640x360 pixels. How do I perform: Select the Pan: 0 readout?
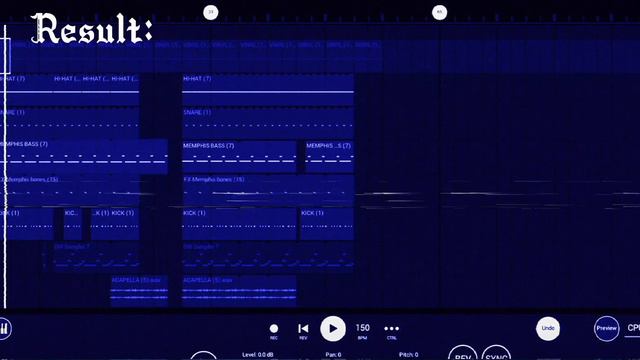(333, 355)
